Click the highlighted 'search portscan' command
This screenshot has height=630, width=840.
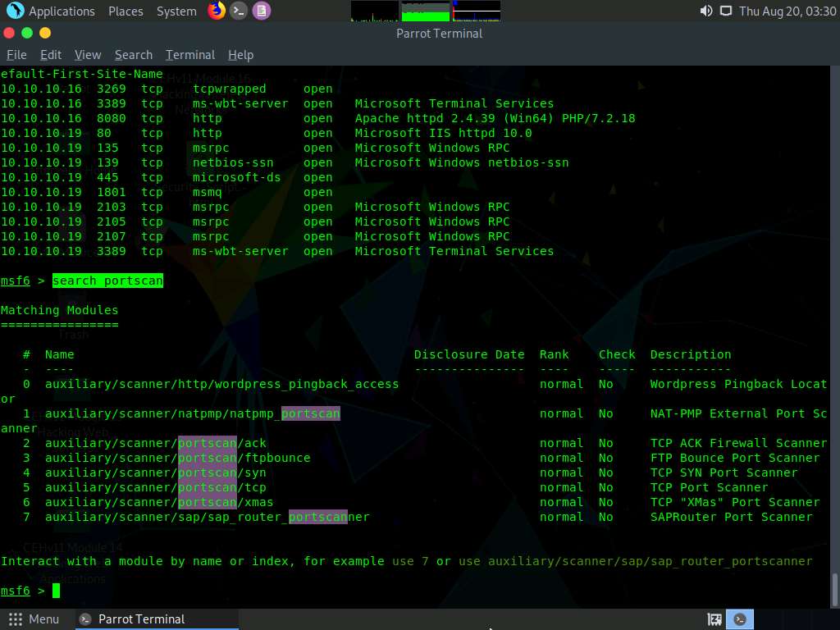(x=107, y=281)
